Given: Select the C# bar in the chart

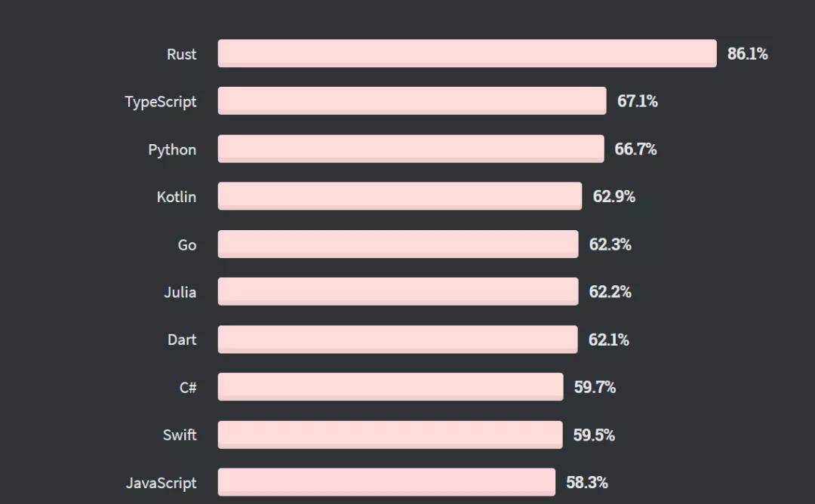Looking at the screenshot, I should (x=391, y=386).
